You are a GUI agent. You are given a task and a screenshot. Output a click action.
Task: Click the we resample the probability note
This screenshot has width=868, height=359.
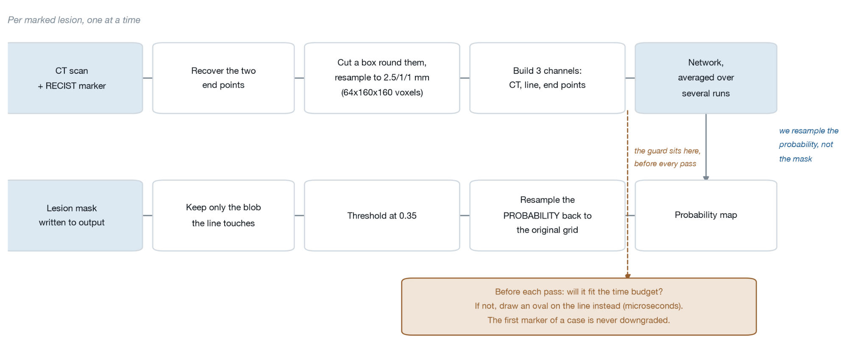pos(809,145)
